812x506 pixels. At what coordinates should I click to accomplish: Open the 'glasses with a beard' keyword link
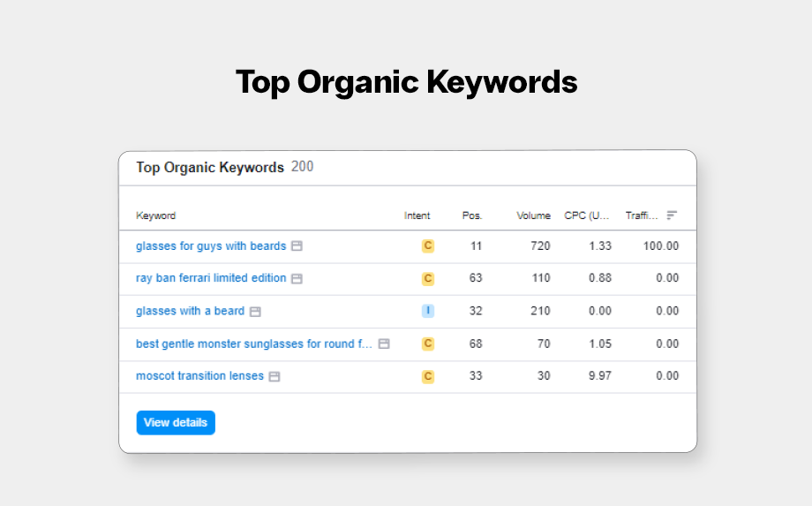tap(190, 311)
